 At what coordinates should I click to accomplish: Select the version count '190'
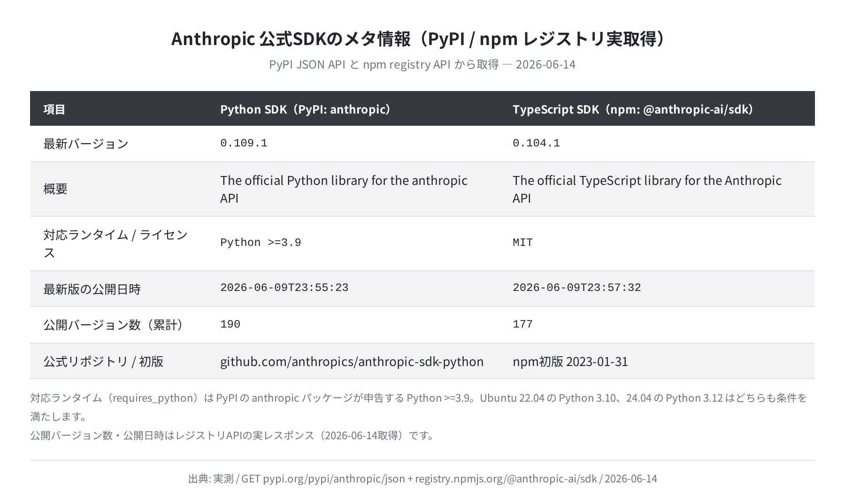click(230, 324)
